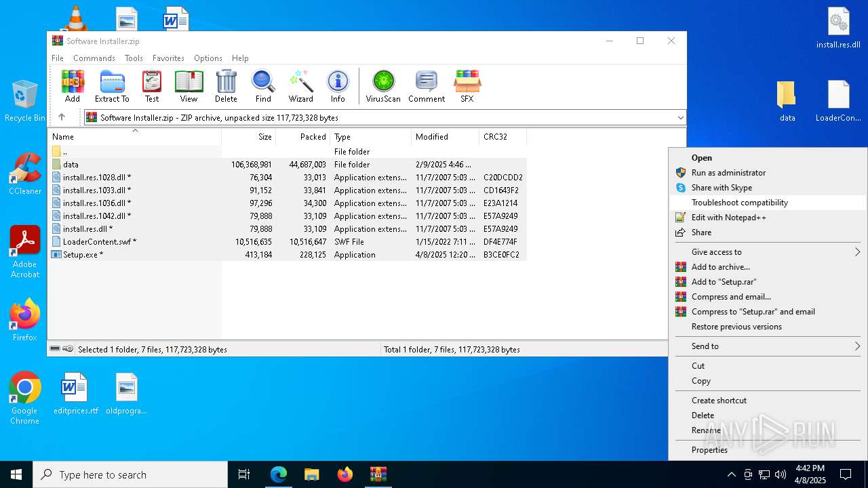The width and height of the screenshot is (868, 488).
Task: Select install.res.1033.dll in archive list
Action: tap(288, 190)
